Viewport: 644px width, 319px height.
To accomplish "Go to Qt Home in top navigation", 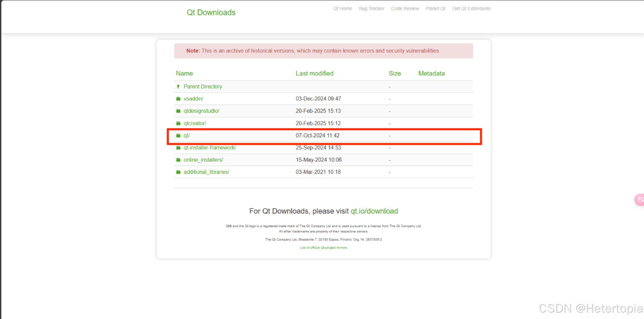I will [343, 9].
